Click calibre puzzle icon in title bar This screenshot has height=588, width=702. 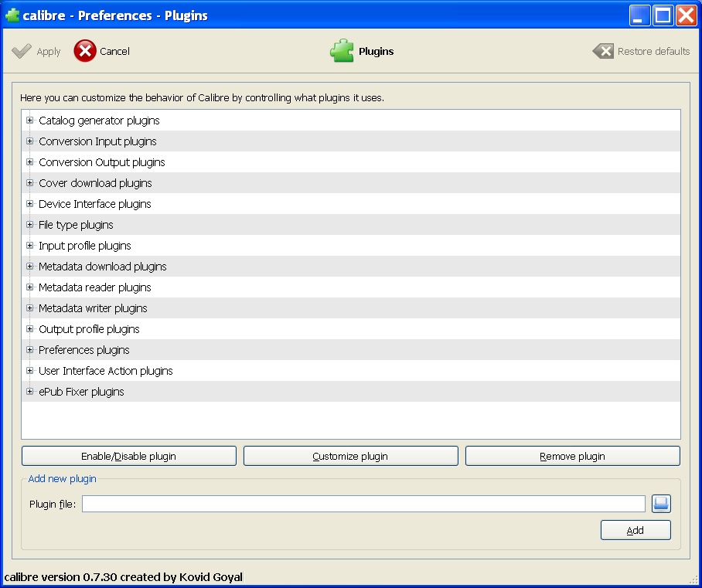point(12,15)
